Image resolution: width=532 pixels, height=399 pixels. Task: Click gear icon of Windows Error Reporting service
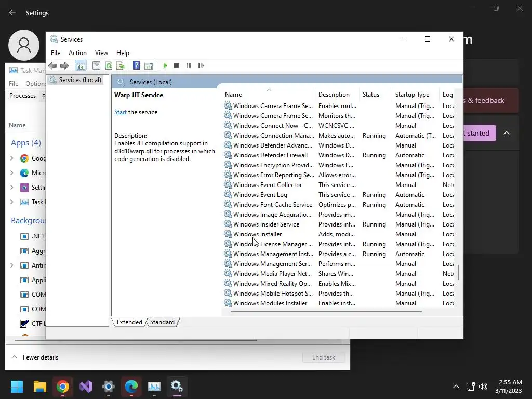coord(228,175)
